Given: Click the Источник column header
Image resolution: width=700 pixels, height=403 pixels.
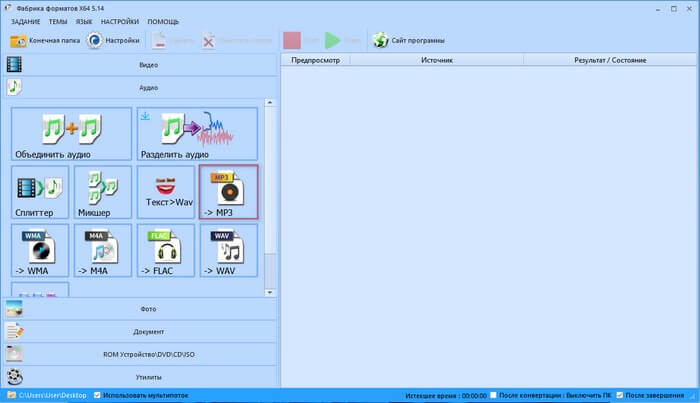Looking at the screenshot, I should point(437,60).
